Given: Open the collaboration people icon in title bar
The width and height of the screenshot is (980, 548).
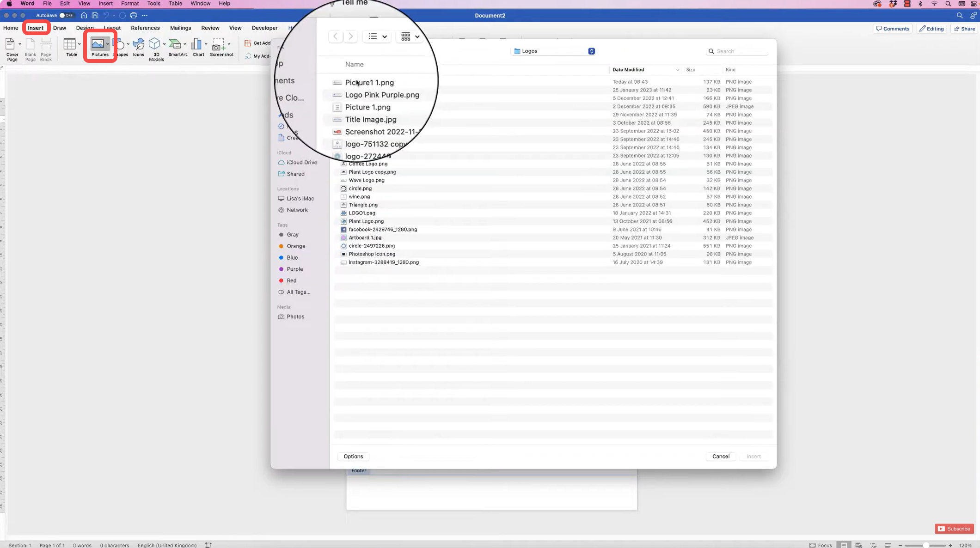Looking at the screenshot, I should (x=974, y=15).
